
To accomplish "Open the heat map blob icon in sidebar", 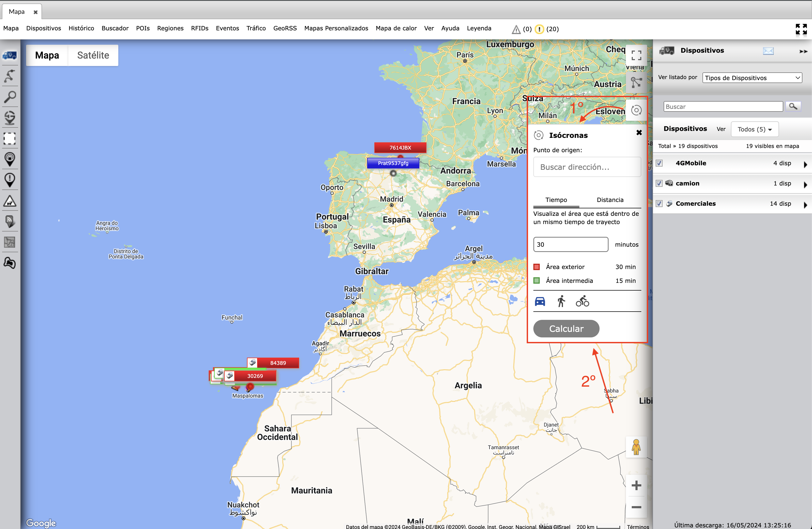I will (x=10, y=263).
